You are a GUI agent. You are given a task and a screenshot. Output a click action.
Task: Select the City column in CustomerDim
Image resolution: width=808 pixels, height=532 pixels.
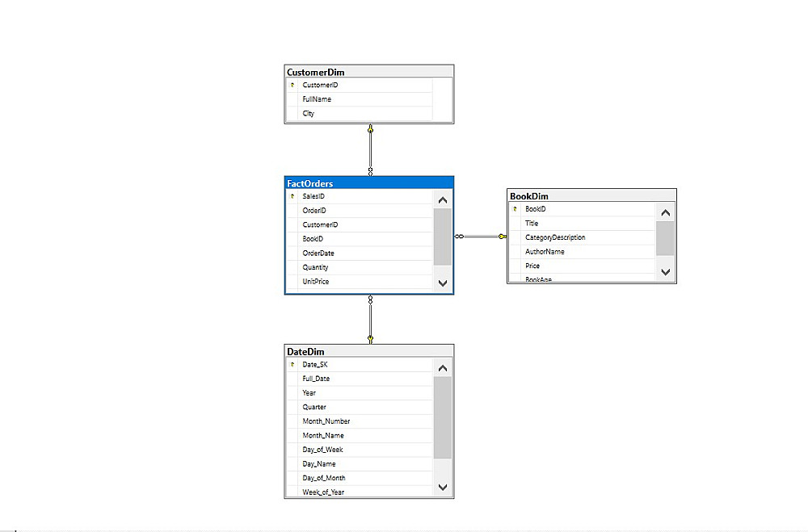[x=360, y=113]
